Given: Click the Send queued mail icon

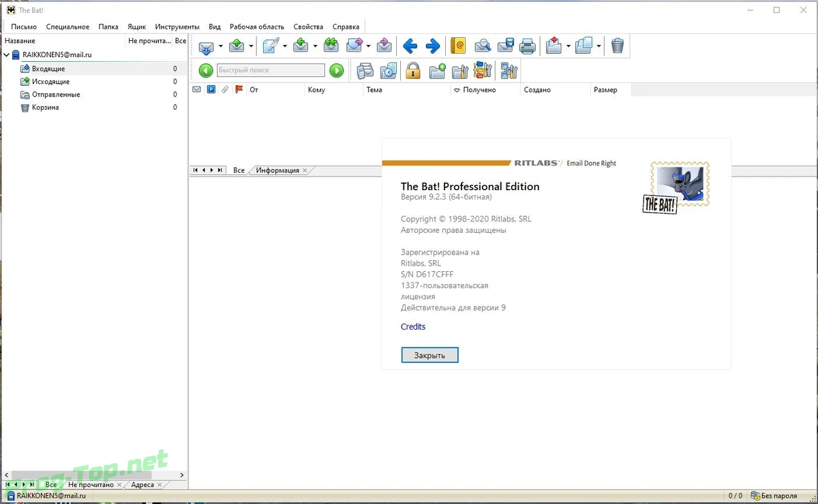Looking at the screenshot, I should click(x=237, y=46).
